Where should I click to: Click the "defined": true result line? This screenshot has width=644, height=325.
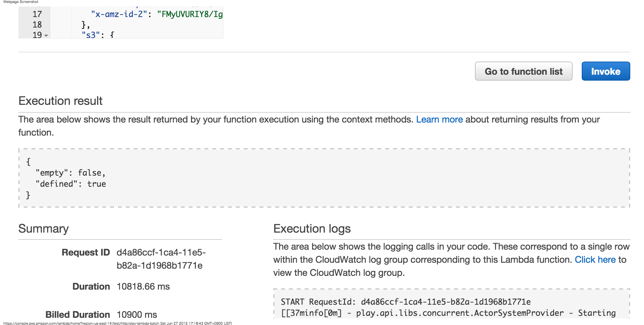[71, 184]
